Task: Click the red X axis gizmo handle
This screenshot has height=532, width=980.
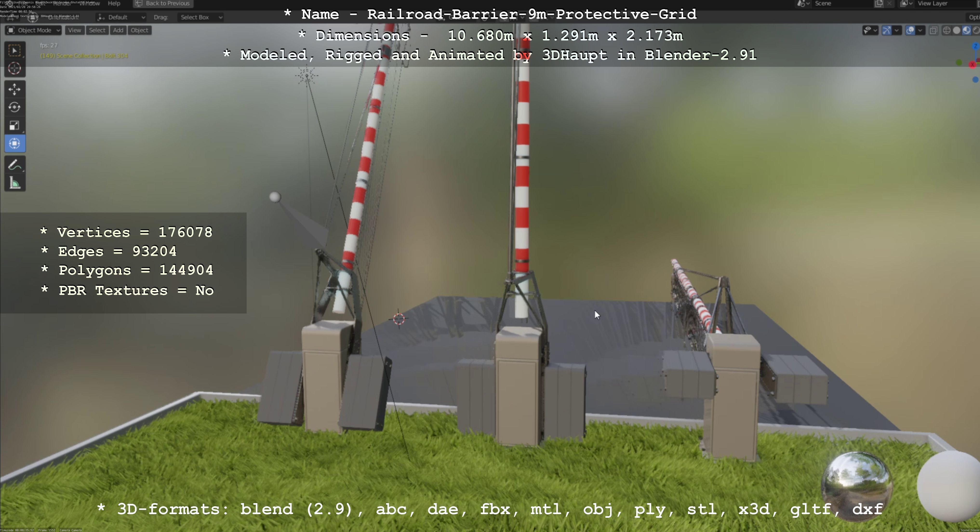Action: point(973,65)
